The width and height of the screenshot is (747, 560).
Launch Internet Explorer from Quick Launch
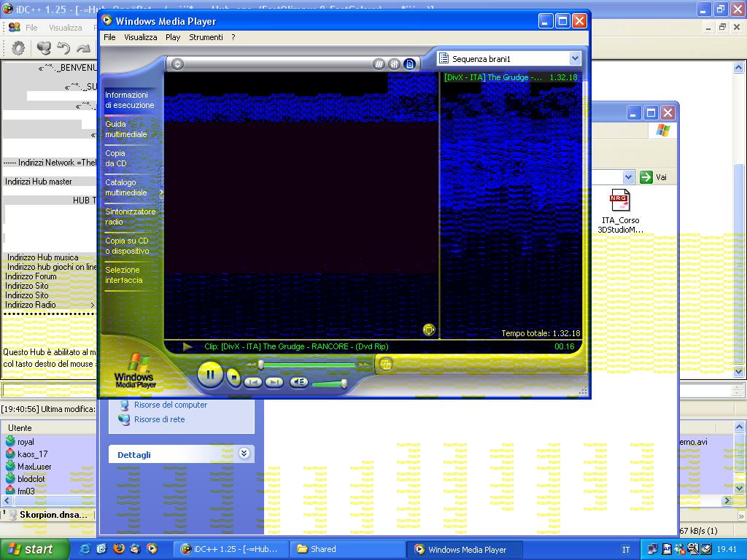[85, 549]
